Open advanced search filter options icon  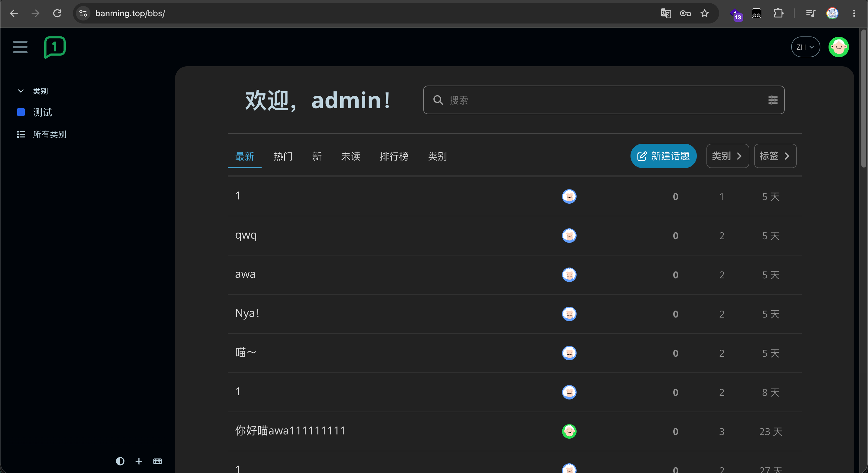[x=773, y=100]
